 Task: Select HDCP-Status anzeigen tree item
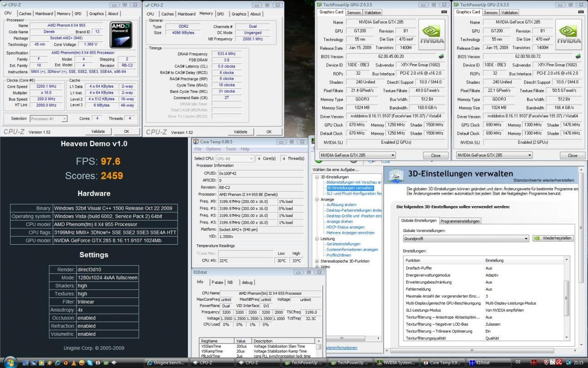(345, 227)
